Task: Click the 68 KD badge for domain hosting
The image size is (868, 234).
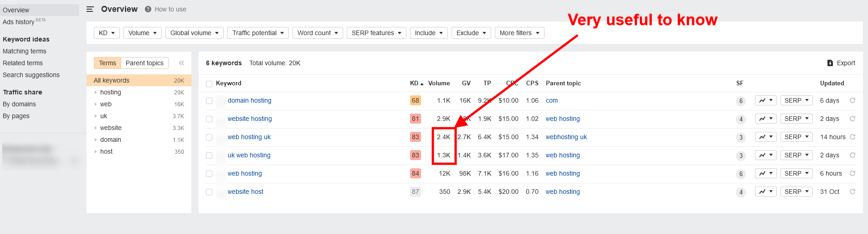Action: (416, 100)
